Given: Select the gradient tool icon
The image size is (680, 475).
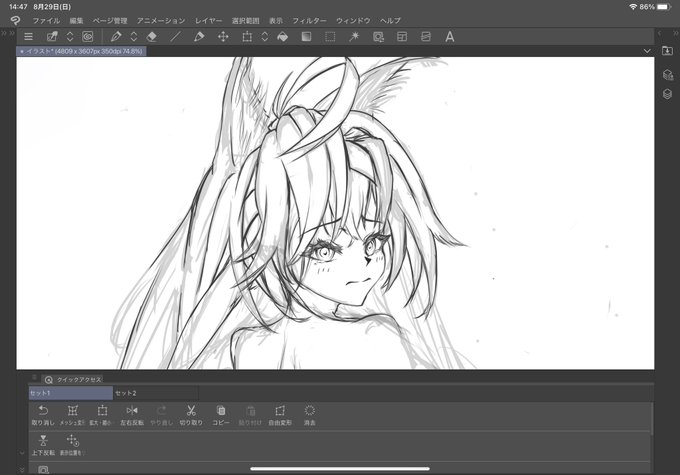Looking at the screenshot, I should point(306,37).
